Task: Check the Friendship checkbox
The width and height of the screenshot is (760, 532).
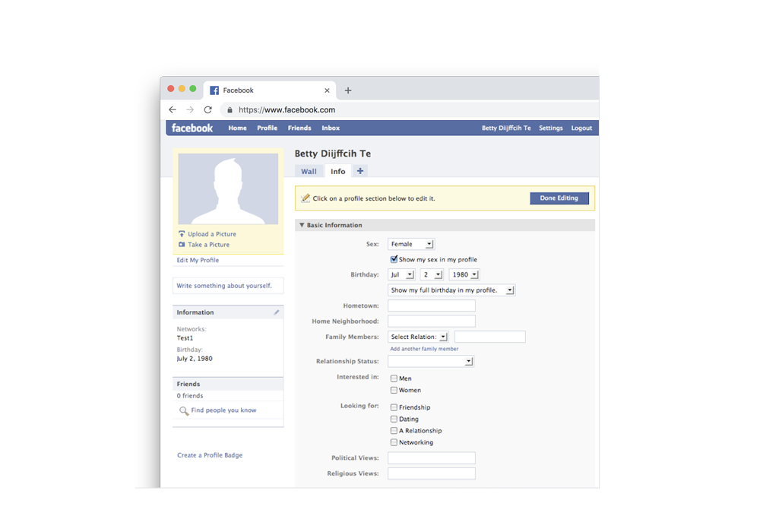Action: [394, 407]
